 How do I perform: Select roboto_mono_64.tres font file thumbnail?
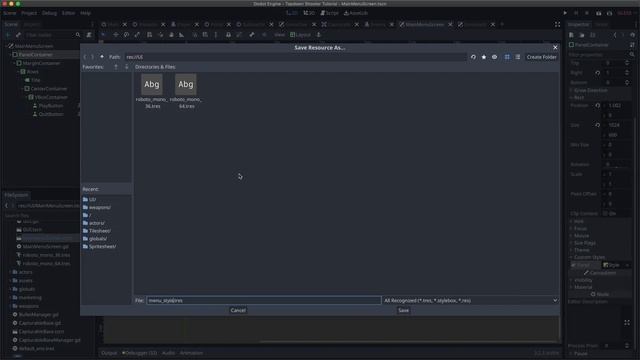pos(186,91)
